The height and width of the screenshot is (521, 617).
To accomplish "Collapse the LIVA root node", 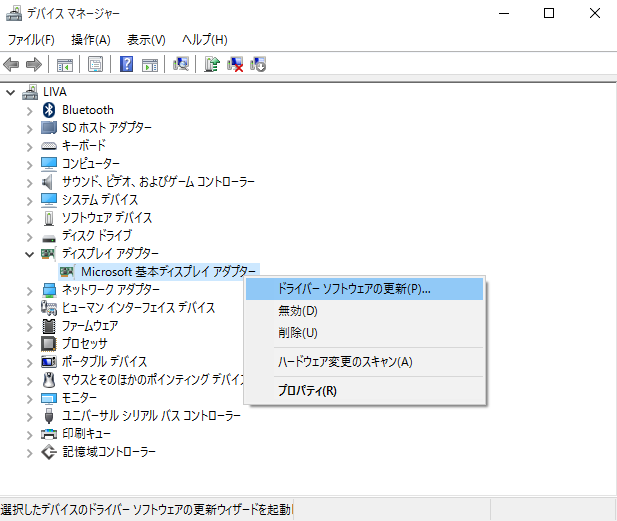I will pyautogui.click(x=11, y=92).
